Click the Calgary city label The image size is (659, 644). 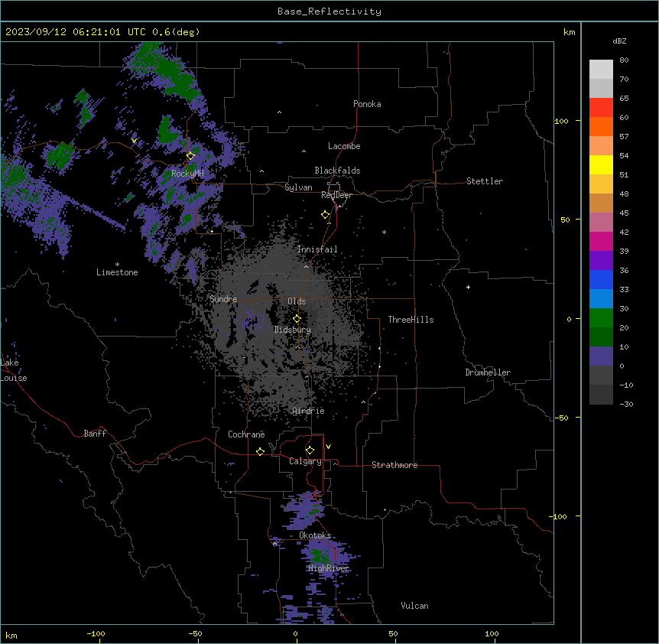(305, 461)
